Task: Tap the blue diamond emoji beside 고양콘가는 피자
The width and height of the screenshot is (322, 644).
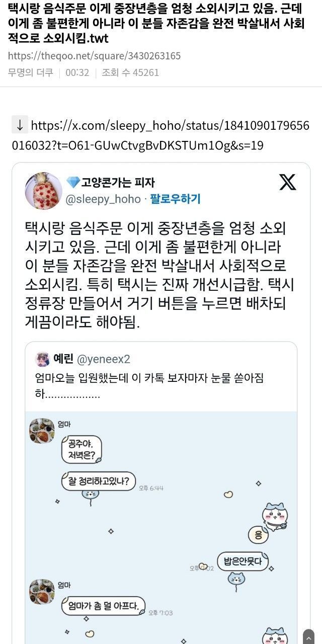Action: click(73, 182)
